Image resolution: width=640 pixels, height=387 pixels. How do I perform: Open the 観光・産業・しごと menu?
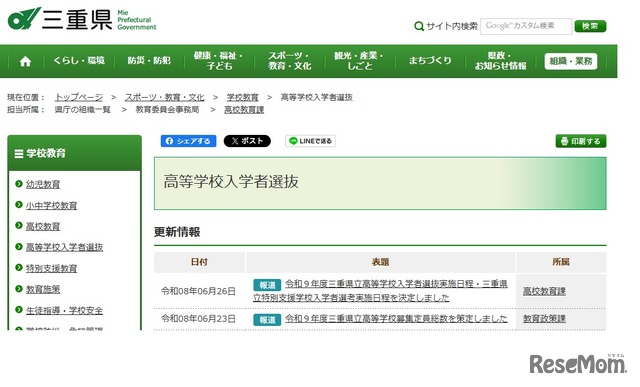(x=359, y=61)
